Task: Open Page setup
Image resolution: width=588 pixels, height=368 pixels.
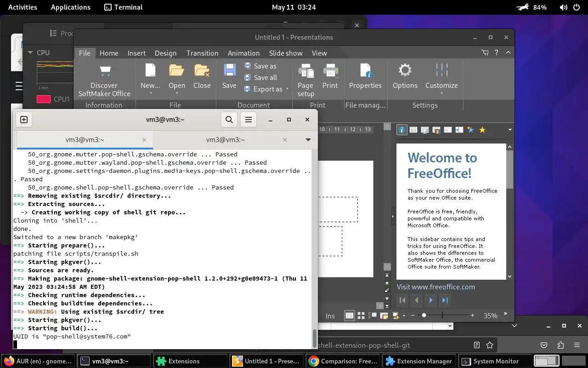Action: (x=306, y=79)
